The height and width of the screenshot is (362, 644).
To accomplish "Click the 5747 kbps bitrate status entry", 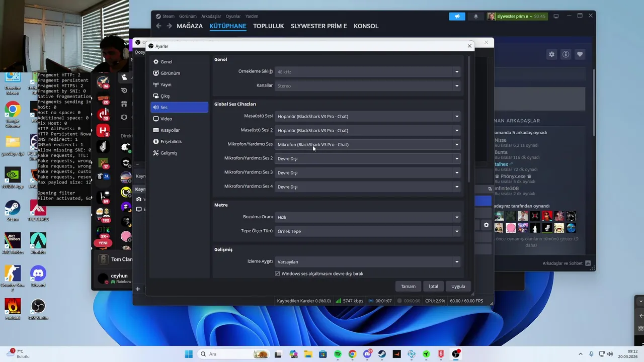I will (x=349, y=301).
